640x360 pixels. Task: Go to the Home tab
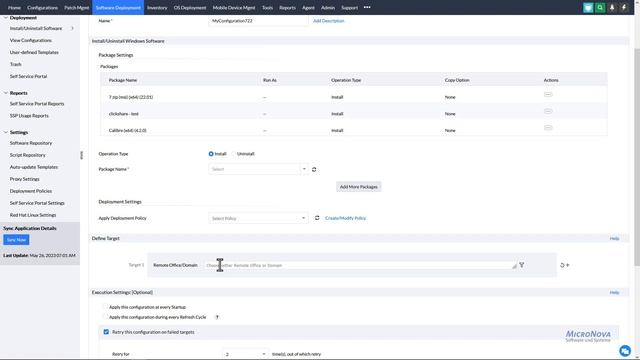pos(14,7)
